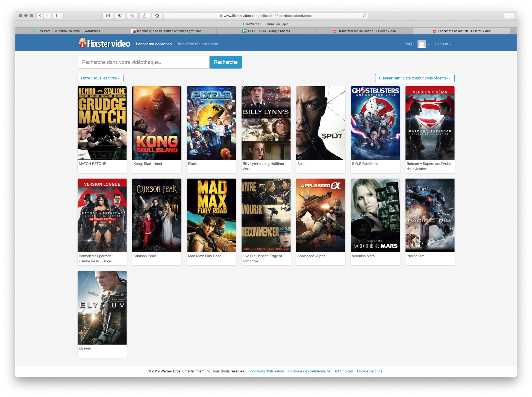Open the Kong Skull Island poster

coord(157,123)
